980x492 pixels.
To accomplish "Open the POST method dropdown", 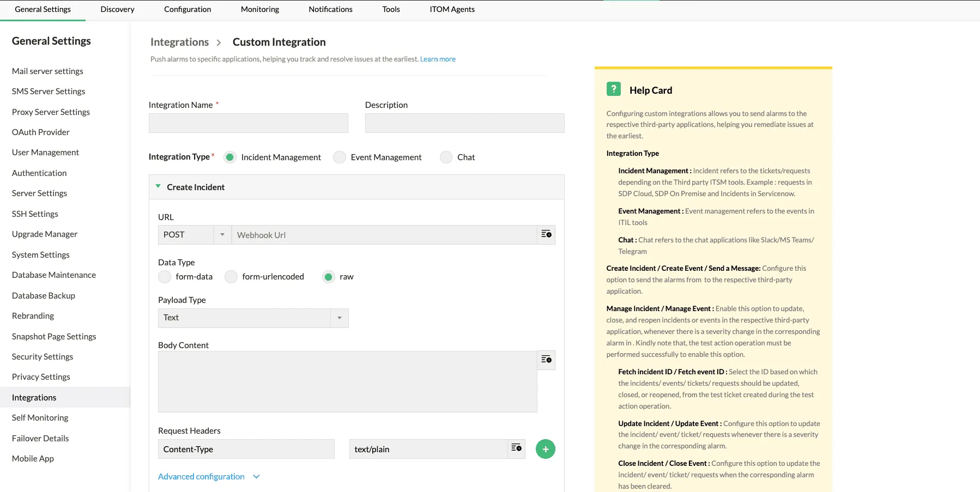I will [222, 235].
